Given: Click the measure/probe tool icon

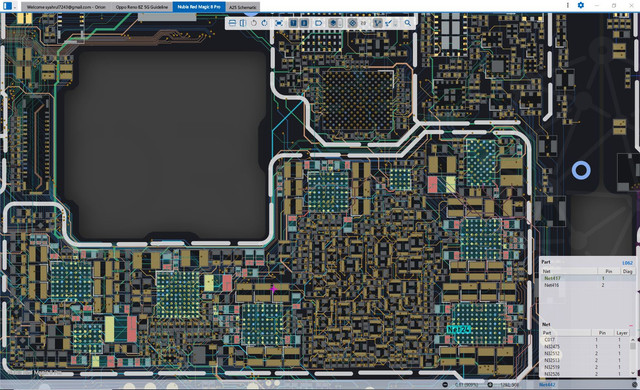Looking at the screenshot, I should coord(389,23).
